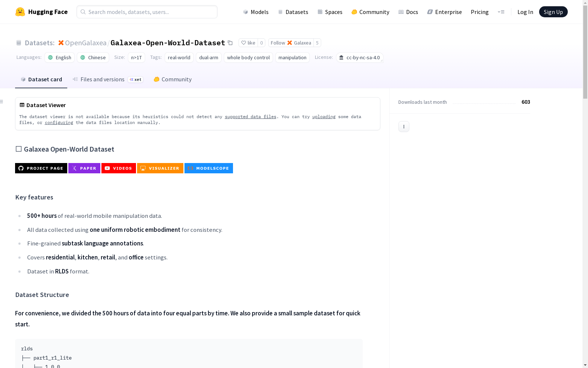The height and width of the screenshot is (368, 588).
Task: Open the Visualizer badge link
Action: pos(160,168)
